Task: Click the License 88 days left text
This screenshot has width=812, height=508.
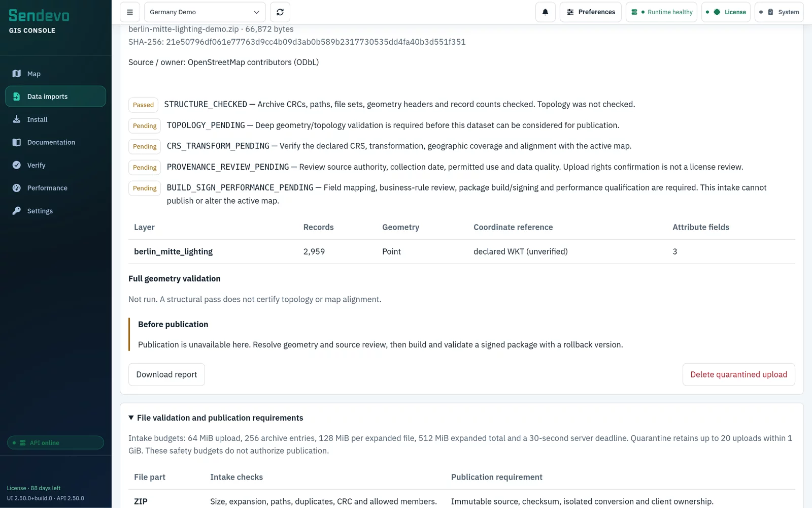Action: pyautogui.click(x=33, y=488)
